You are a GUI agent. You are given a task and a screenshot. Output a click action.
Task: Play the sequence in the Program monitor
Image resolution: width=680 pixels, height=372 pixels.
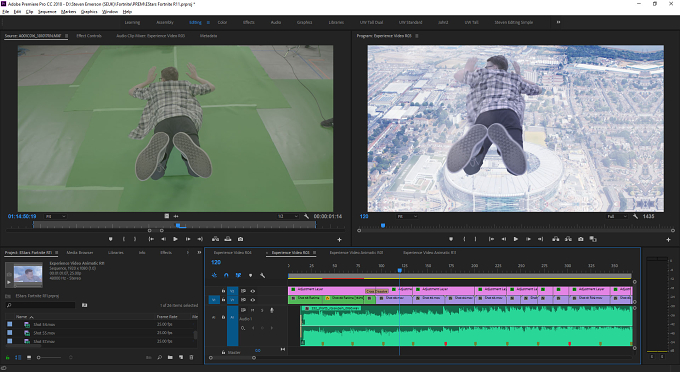coord(516,239)
